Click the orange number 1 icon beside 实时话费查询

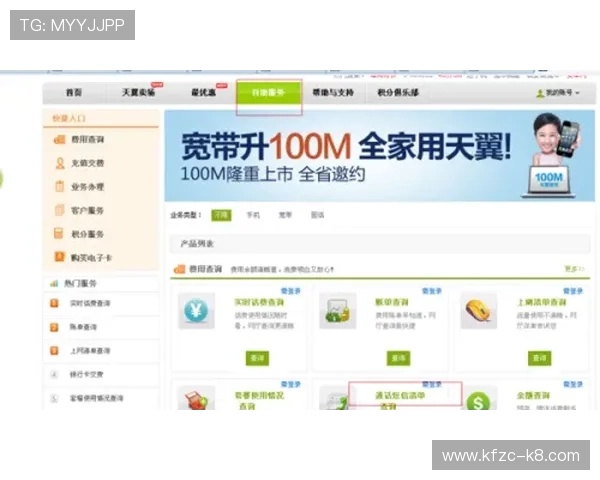pos(54,303)
